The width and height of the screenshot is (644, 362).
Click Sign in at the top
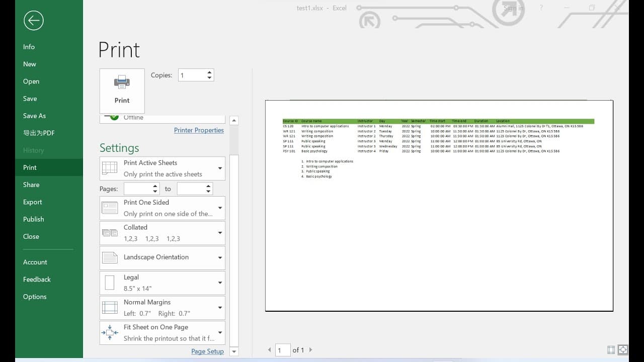[x=514, y=8]
